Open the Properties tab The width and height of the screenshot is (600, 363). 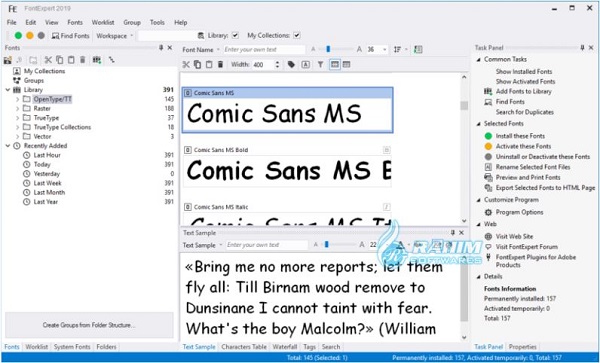click(x=522, y=347)
